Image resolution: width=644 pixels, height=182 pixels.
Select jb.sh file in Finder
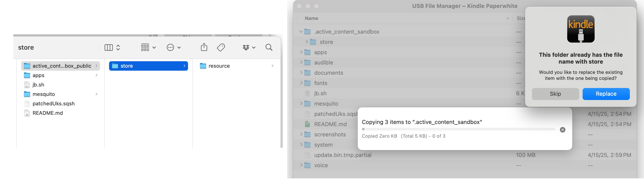[61, 85]
